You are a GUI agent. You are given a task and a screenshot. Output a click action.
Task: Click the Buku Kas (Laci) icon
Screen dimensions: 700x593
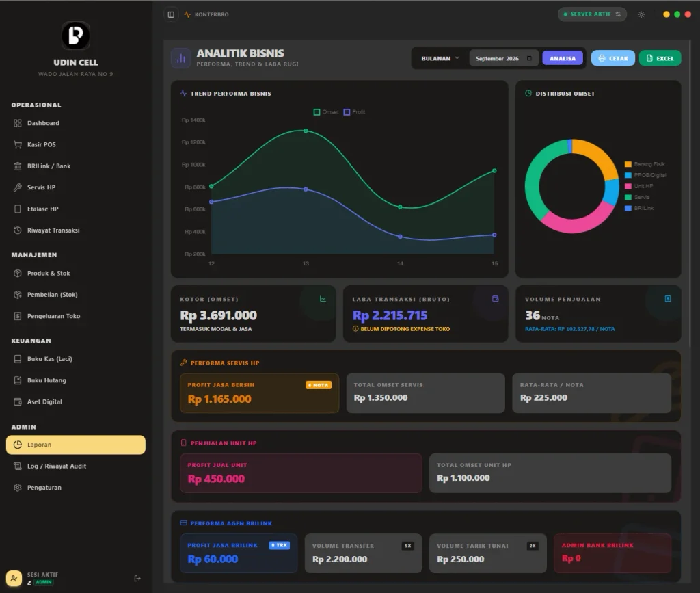pos(17,359)
